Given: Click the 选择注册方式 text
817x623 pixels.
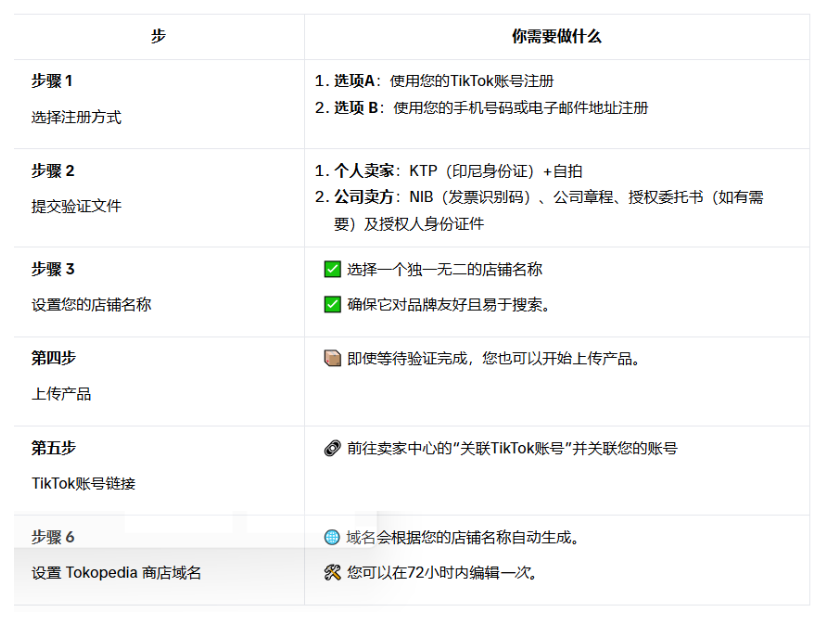Looking at the screenshot, I should (76, 116).
